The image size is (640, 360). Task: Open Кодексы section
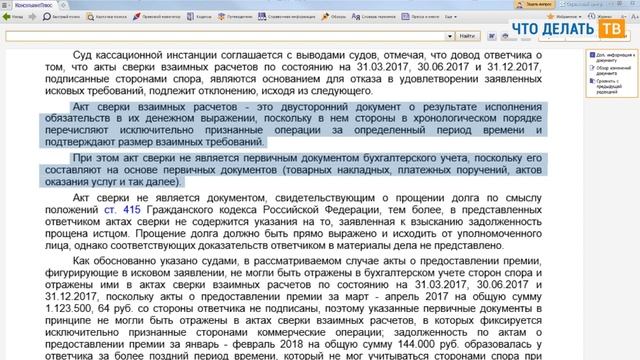coord(199,17)
